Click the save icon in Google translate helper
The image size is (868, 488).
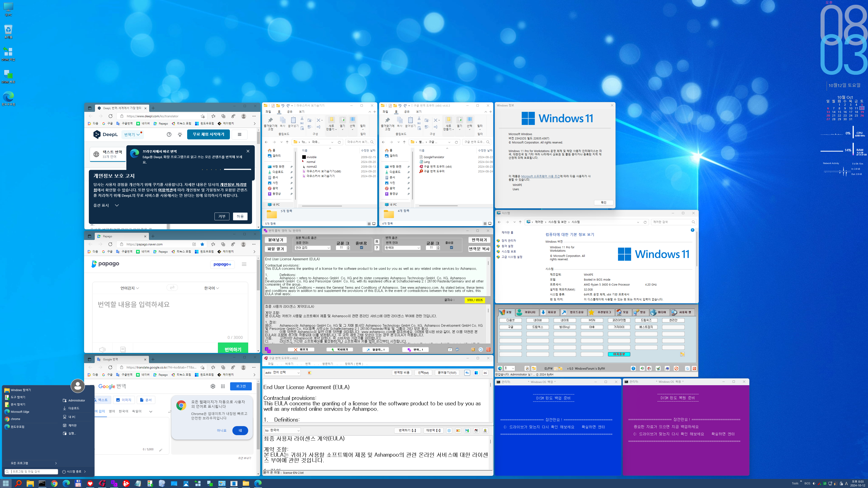tap(467, 430)
